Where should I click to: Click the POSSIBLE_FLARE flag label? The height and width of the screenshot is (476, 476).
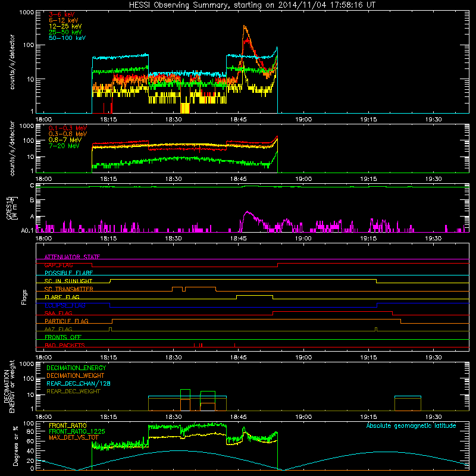pos(68,273)
